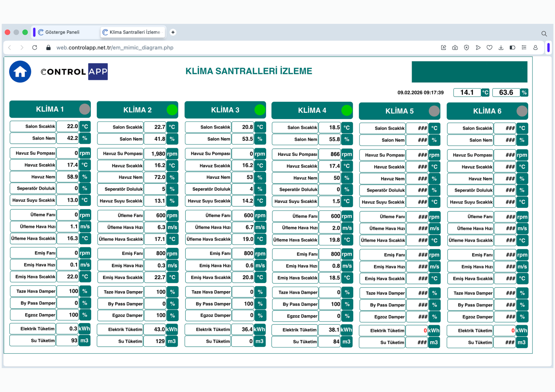
Task: Click the outdoor humidity value 63.6
Action: click(506, 92)
